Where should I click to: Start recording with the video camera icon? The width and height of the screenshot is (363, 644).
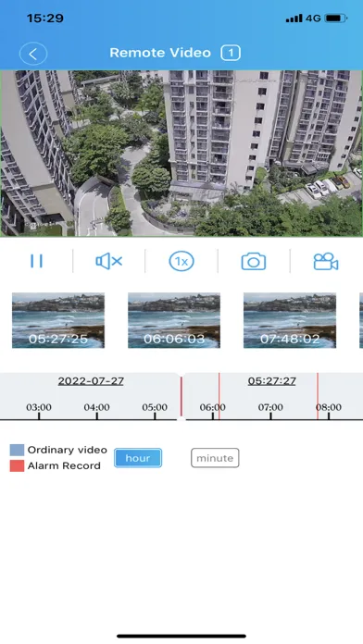(x=326, y=261)
